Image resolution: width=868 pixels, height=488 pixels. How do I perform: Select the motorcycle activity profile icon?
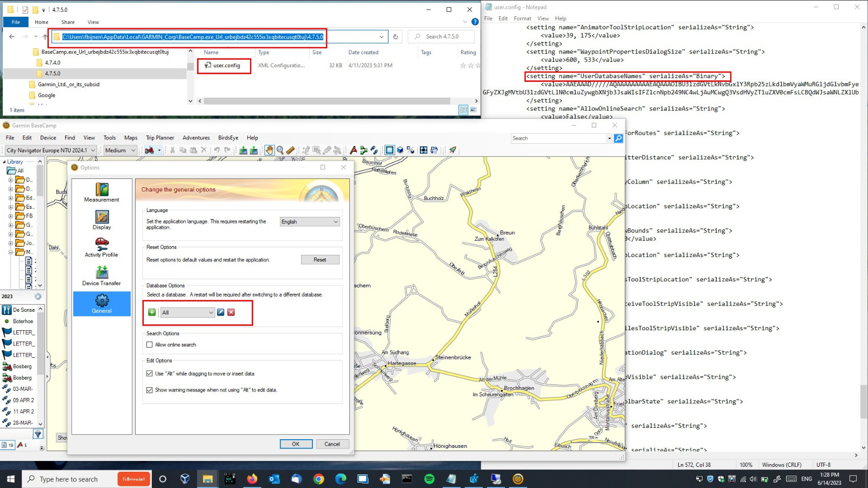pos(149,150)
